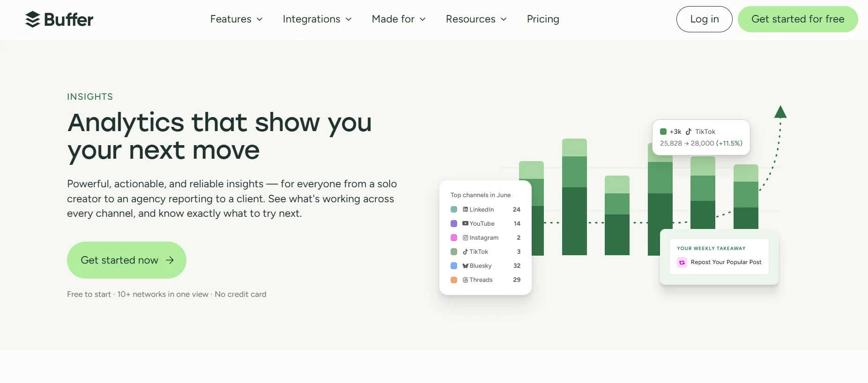Image resolution: width=868 pixels, height=383 pixels.
Task: Click the TikTok icon in the +3k tooltip
Action: 689,132
